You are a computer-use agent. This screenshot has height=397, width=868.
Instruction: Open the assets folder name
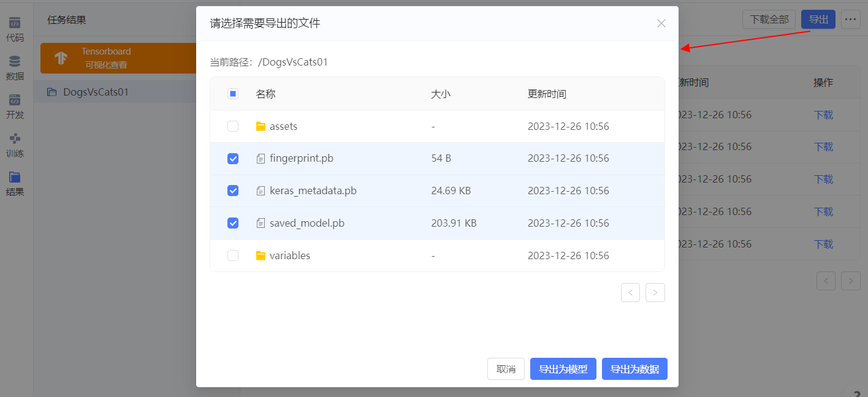(283, 126)
